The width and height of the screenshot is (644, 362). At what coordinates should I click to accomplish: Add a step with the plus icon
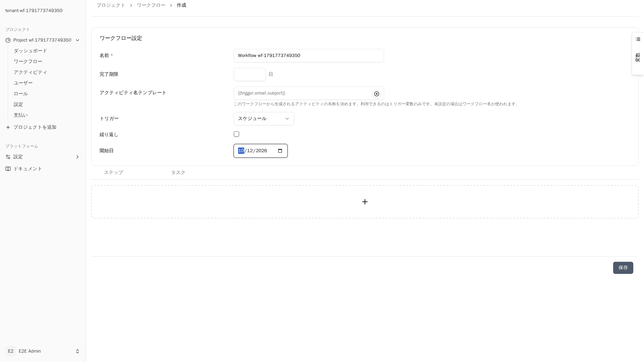coord(365,202)
